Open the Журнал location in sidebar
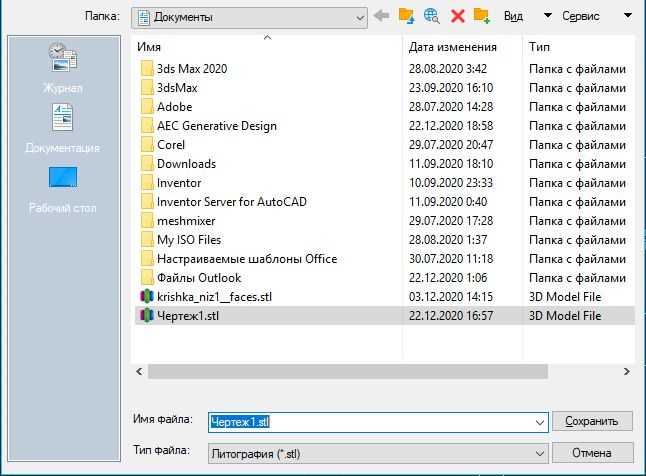Viewport: 646px width, 476px height. point(62,68)
